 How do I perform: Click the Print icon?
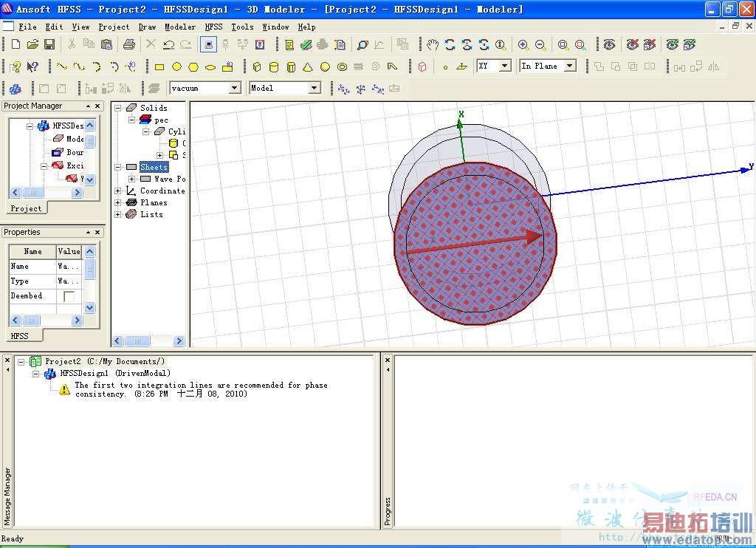[x=129, y=44]
